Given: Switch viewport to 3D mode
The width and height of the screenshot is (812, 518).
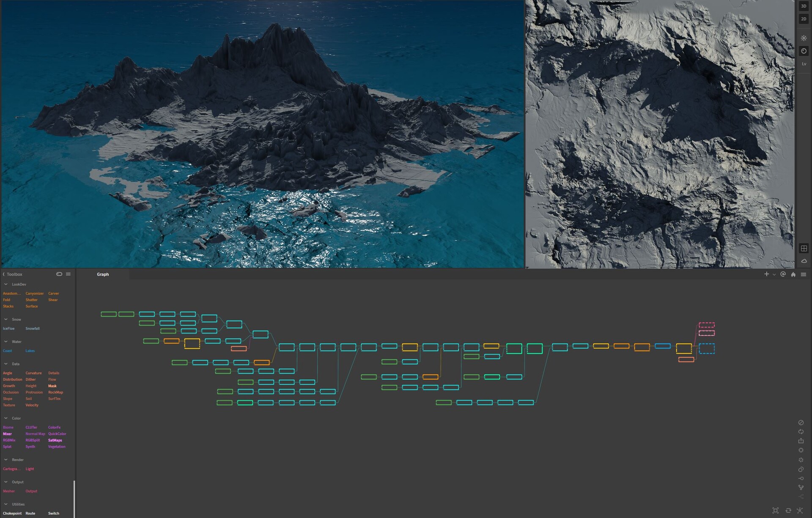Looking at the screenshot, I should click(x=804, y=6).
